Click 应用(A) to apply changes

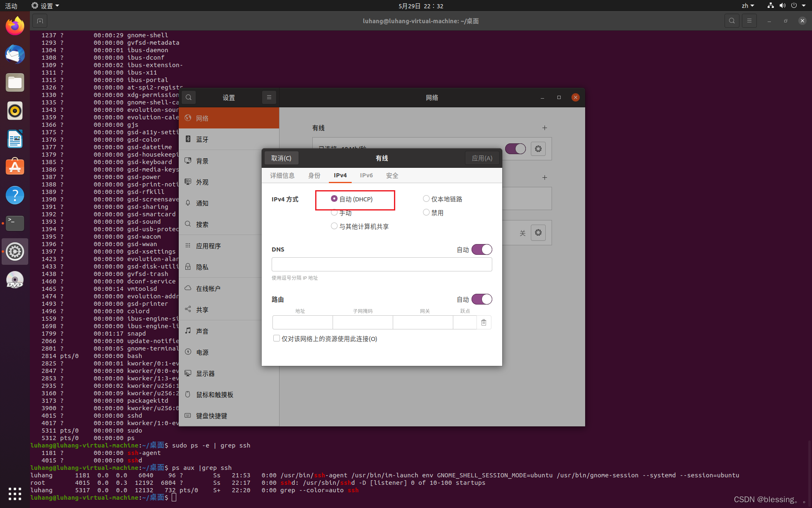482,158
